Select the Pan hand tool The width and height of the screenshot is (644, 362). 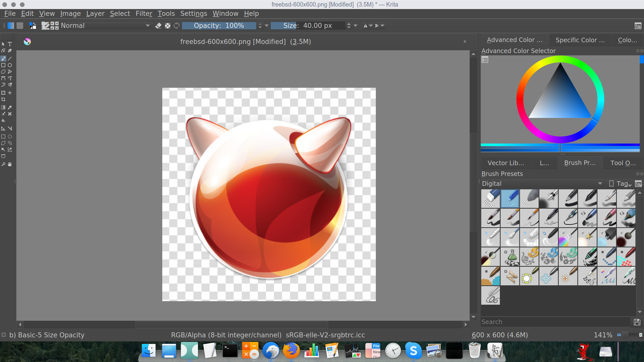[x=10, y=164]
